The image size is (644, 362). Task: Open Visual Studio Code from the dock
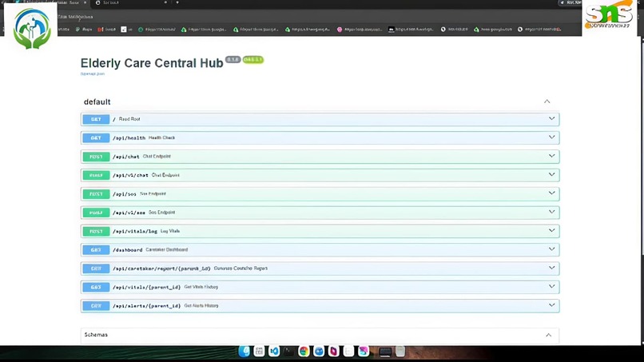coord(274,352)
